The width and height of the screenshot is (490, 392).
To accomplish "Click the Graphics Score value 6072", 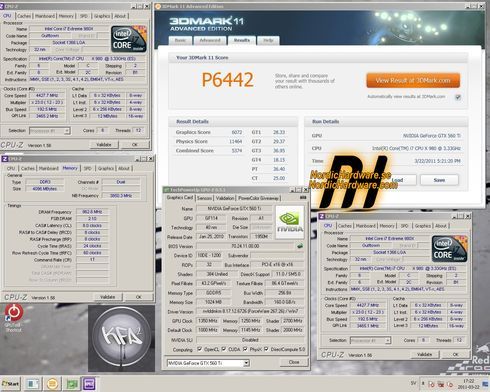I will click(237, 132).
